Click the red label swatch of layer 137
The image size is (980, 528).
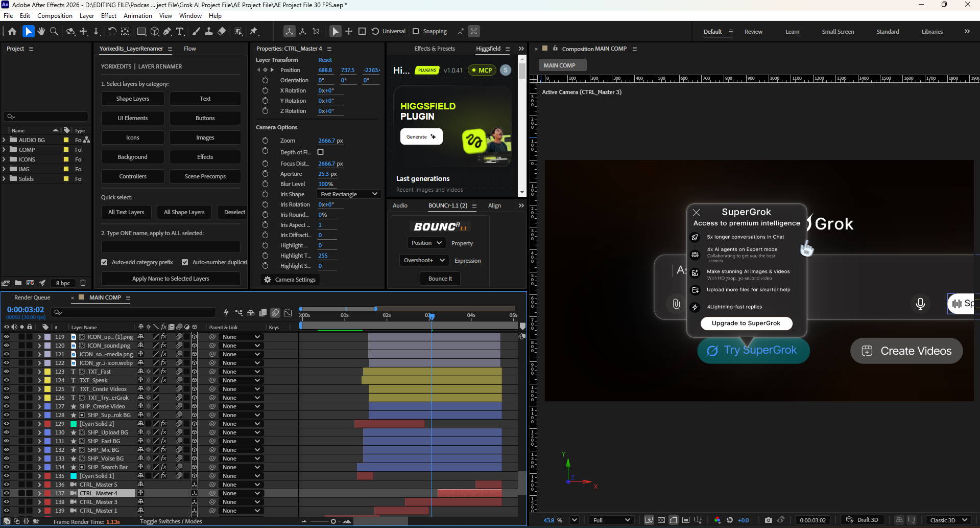tap(47, 493)
